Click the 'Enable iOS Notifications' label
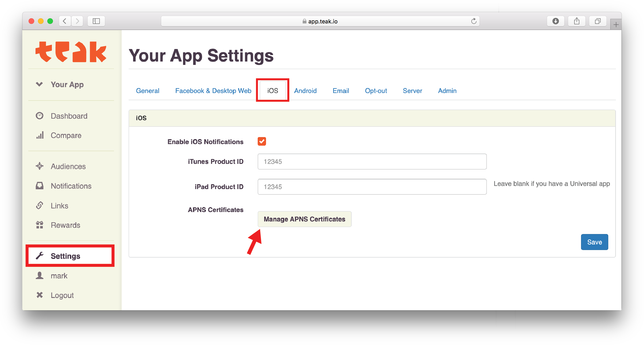644x345 pixels. [205, 142]
